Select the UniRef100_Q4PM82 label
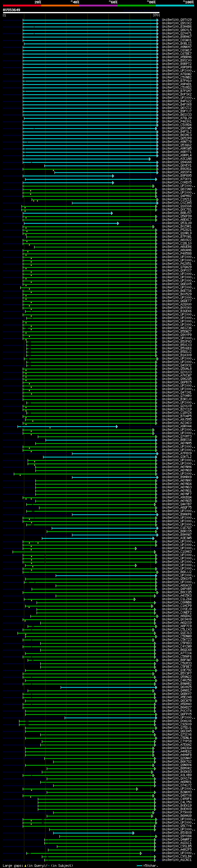This screenshot has height=868, width=197. 177,196
